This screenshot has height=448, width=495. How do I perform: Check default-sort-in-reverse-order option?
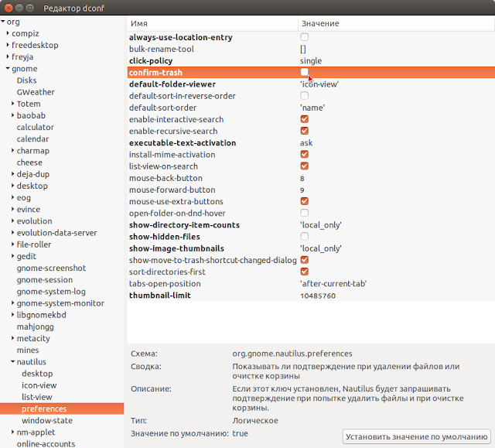click(304, 96)
